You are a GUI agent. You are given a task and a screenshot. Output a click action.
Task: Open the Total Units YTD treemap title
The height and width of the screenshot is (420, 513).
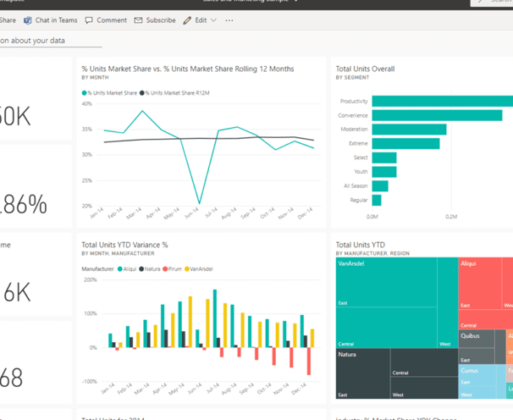[x=361, y=245]
